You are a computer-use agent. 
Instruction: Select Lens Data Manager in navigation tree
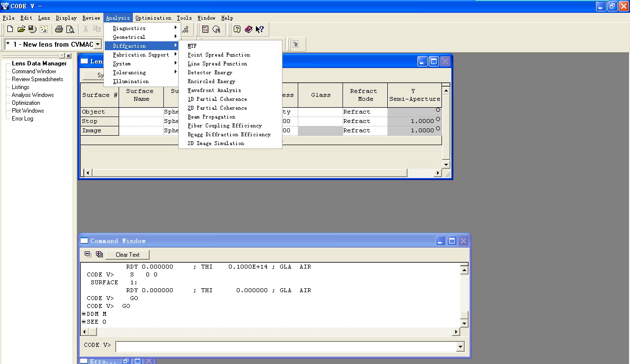point(39,63)
